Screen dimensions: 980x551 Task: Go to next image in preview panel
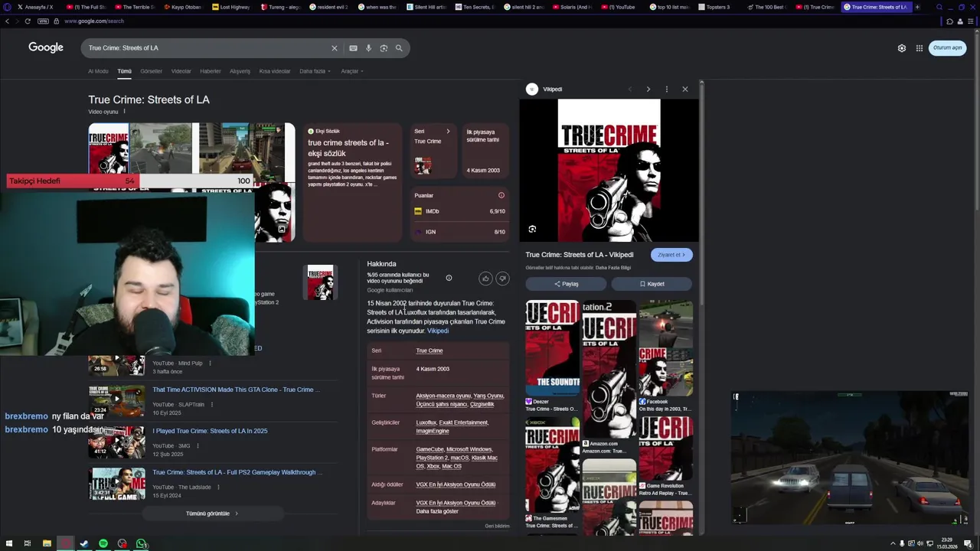click(648, 90)
